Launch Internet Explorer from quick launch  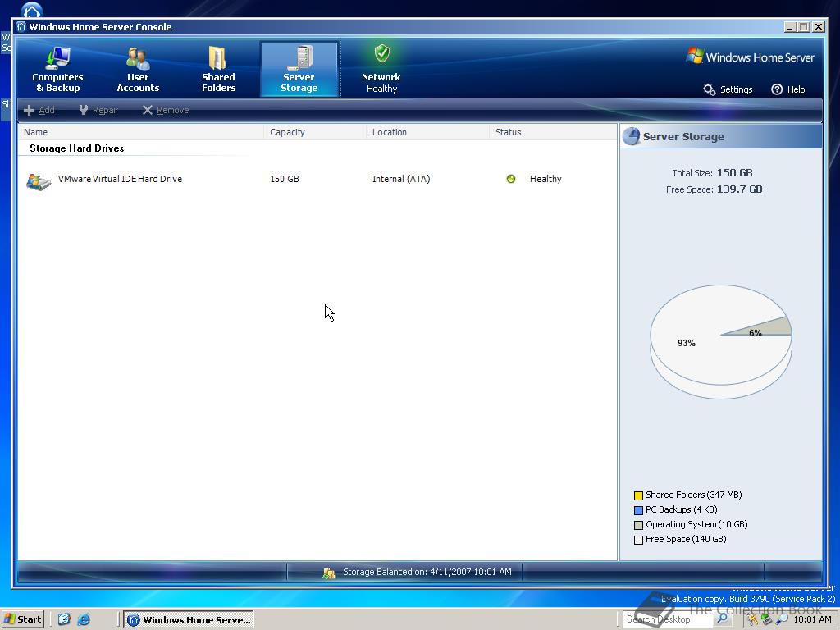[x=84, y=620]
